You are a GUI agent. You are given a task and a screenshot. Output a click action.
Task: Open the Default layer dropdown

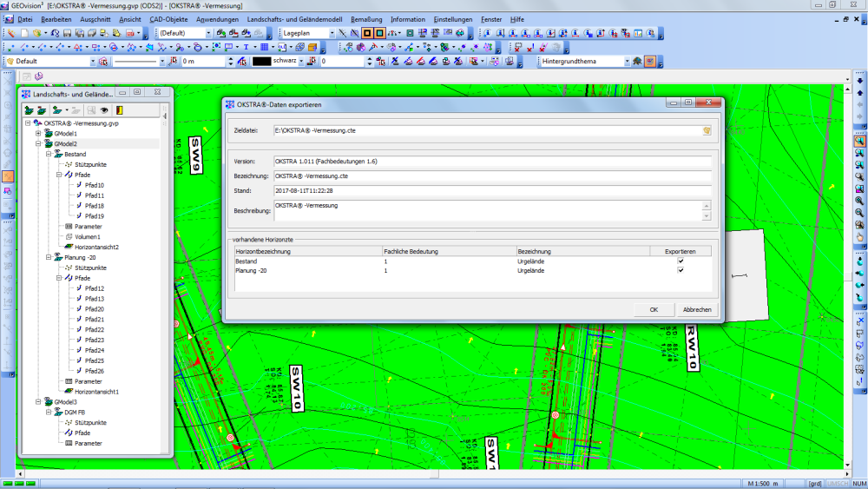click(93, 62)
